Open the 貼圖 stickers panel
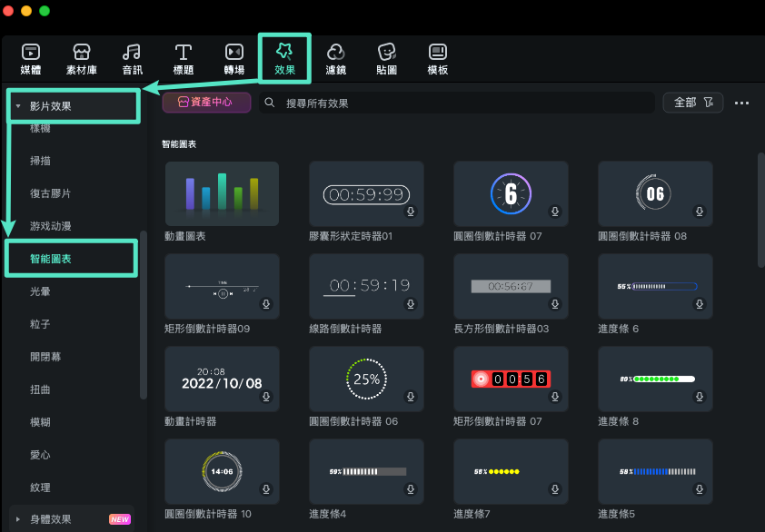This screenshot has width=765, height=532. point(385,57)
